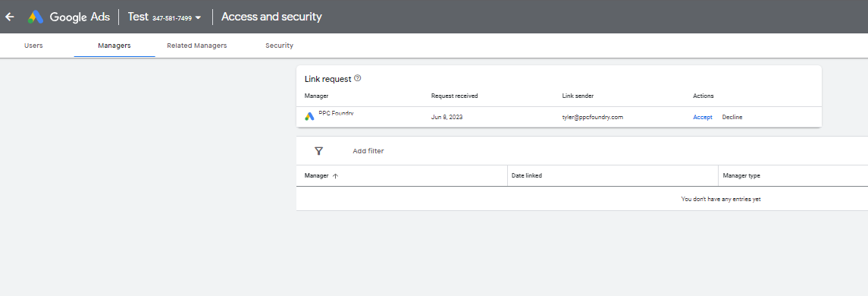Viewport: 868px width, 296px height.
Task: Open the Test account dropdown arrow
Action: (198, 17)
